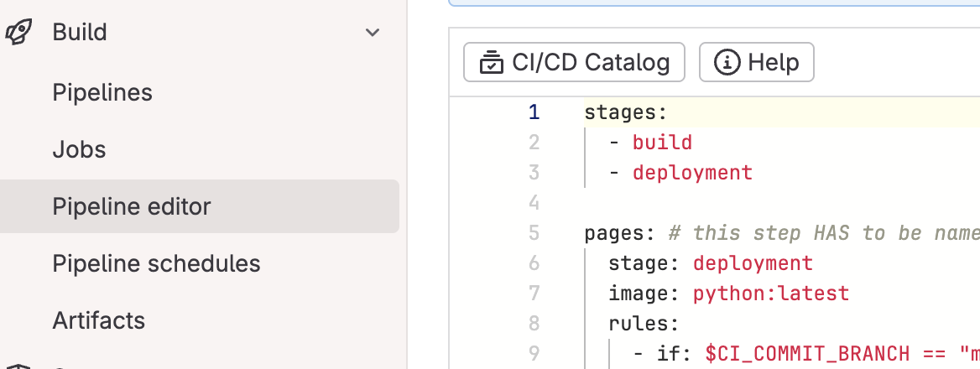980x369 pixels.
Task: Go to Jobs in sidebar
Action: point(79,149)
